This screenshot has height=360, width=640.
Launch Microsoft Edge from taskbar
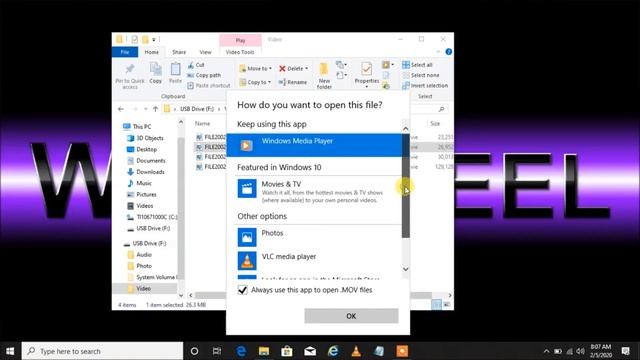pyautogui.click(x=241, y=351)
